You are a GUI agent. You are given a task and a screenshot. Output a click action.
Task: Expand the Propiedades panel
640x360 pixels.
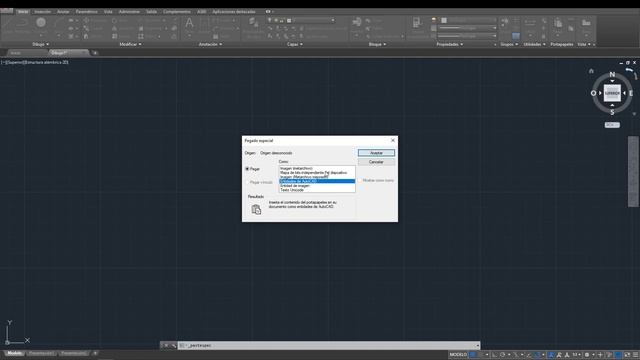tap(449, 44)
